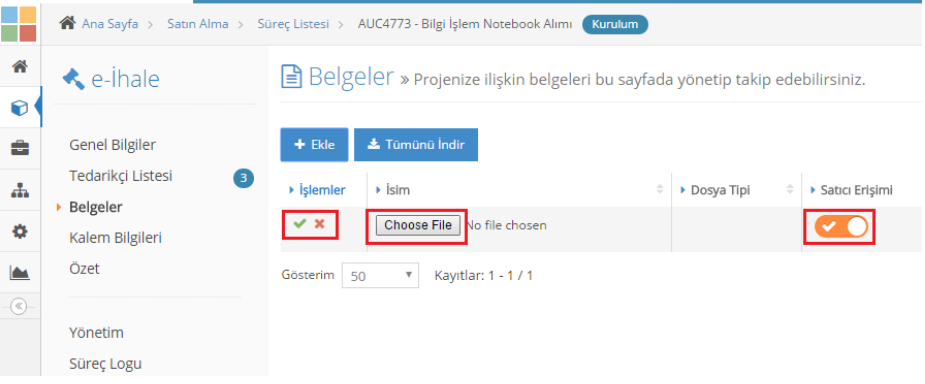Click the home icon in the left sidebar
Viewport: 925px width, 384px height.
tap(19, 66)
